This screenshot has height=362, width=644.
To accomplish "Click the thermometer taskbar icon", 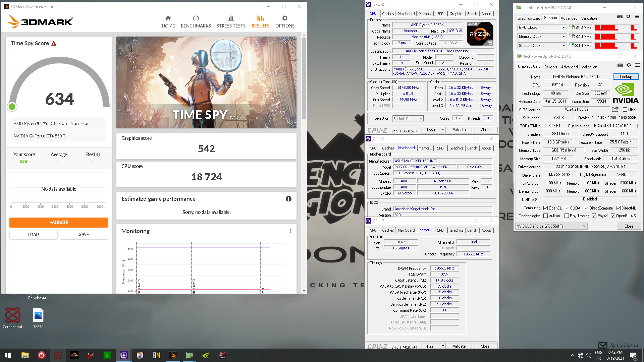I will 140,355.
